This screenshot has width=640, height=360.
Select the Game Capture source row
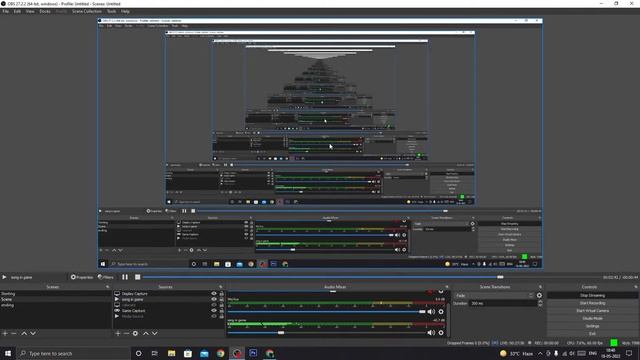pyautogui.click(x=169, y=311)
